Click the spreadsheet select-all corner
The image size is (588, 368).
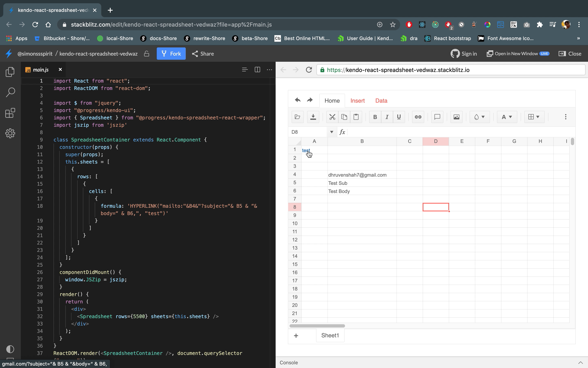click(x=295, y=141)
